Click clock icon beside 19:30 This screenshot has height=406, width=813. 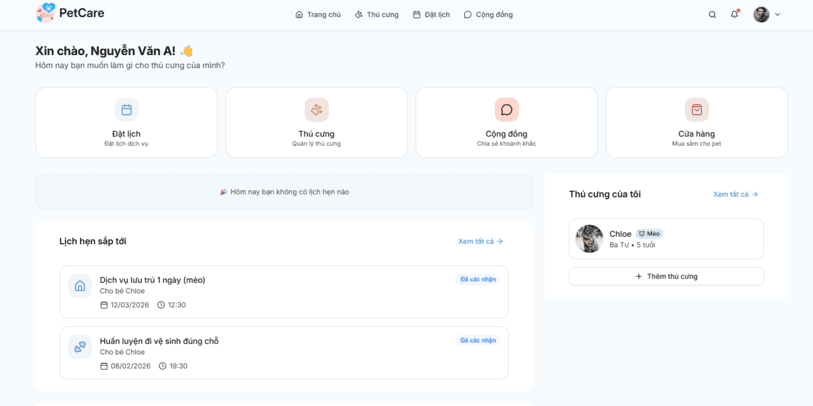pos(163,366)
